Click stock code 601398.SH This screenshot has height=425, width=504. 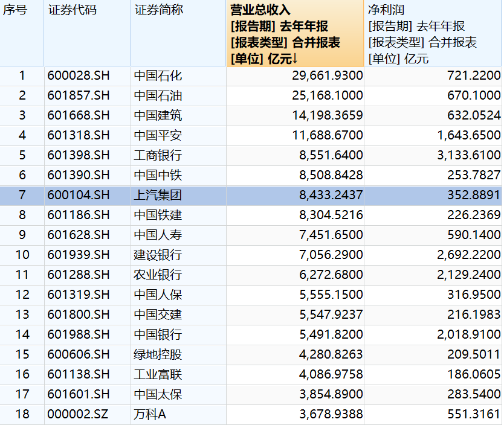click(79, 155)
